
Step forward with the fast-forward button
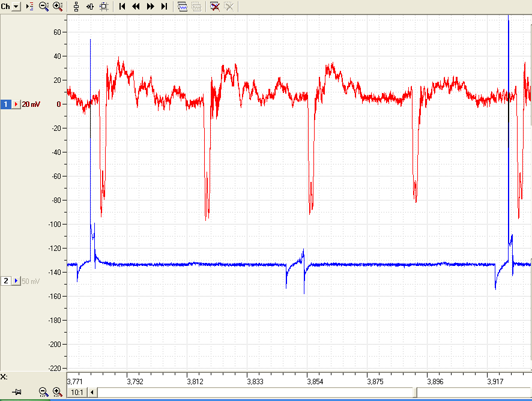click(x=150, y=7)
